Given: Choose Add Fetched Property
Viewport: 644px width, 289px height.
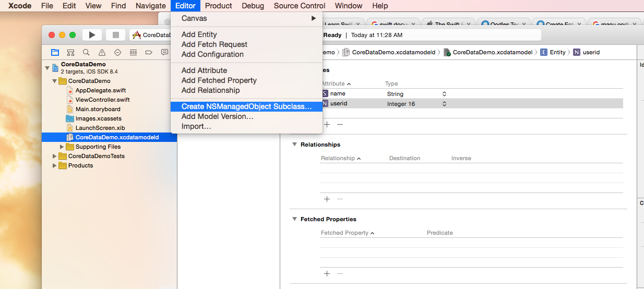Looking at the screenshot, I should [247, 80].
